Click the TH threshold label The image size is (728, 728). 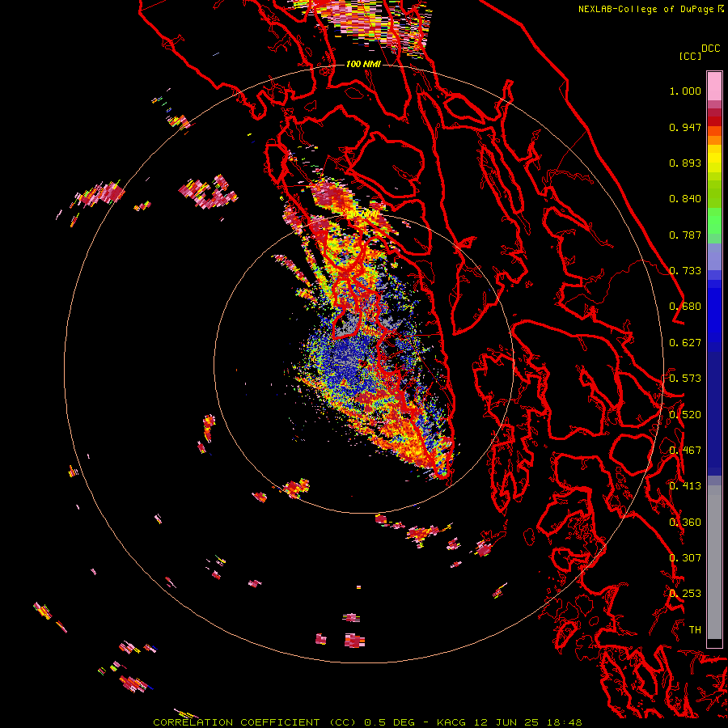695,630
